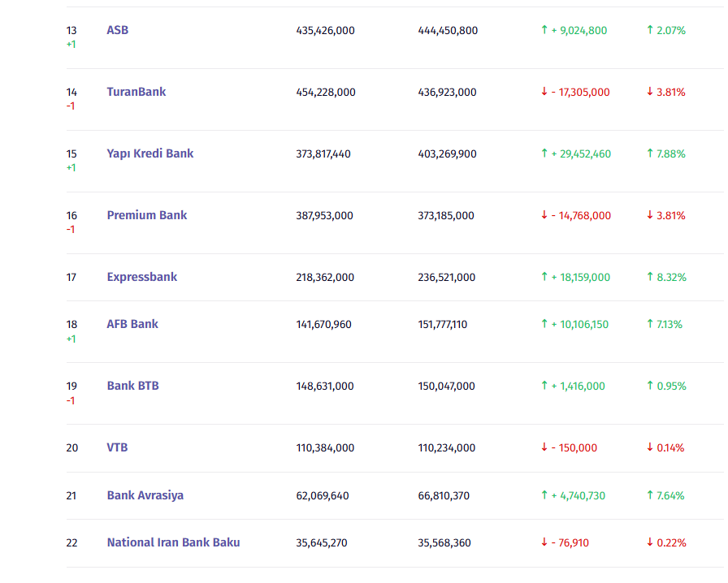The image size is (728, 583).
Task: Select Expressbank value 236,521,000
Action: (x=447, y=278)
